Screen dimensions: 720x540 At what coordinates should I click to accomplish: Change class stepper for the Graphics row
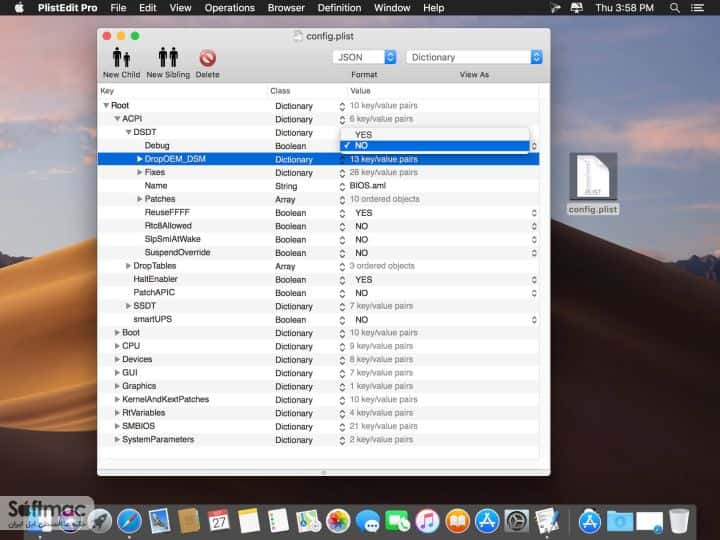tap(342, 387)
